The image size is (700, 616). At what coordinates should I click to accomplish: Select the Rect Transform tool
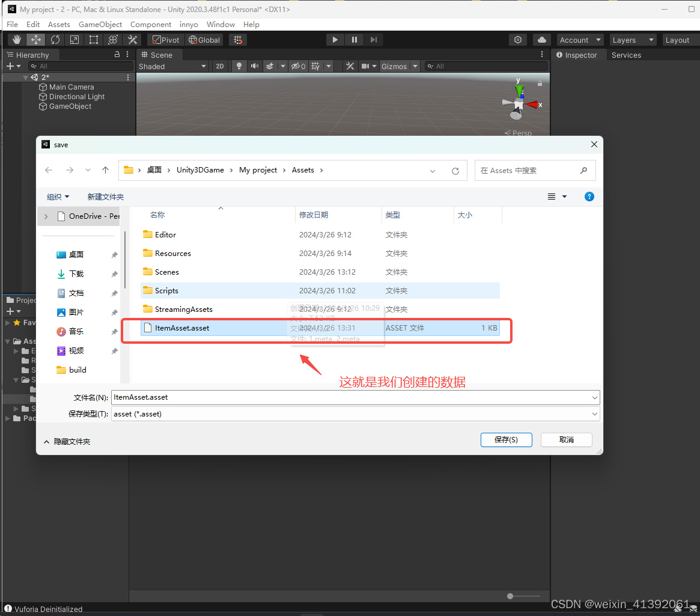click(93, 39)
